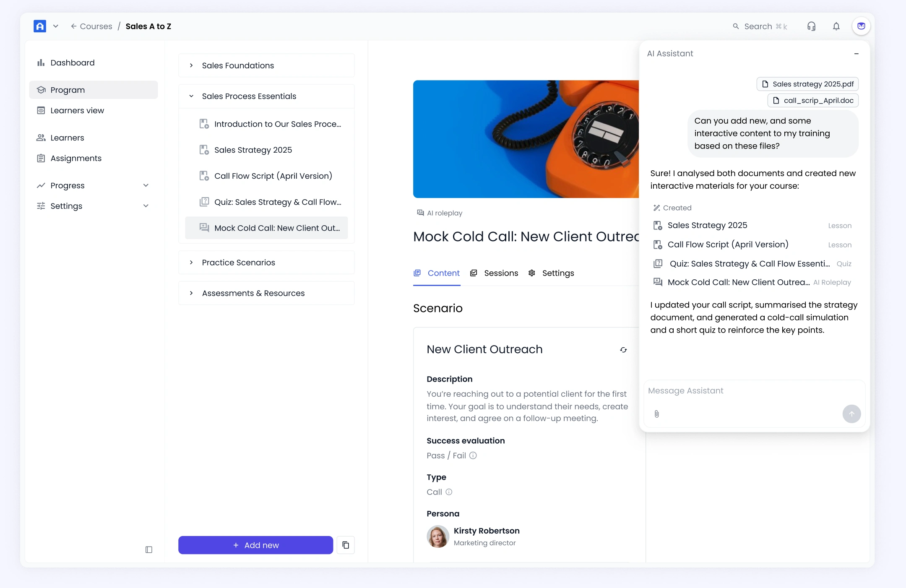Viewport: 906px width, 588px height.
Task: Open the workspace dropdown beside the logo
Action: pos(55,26)
